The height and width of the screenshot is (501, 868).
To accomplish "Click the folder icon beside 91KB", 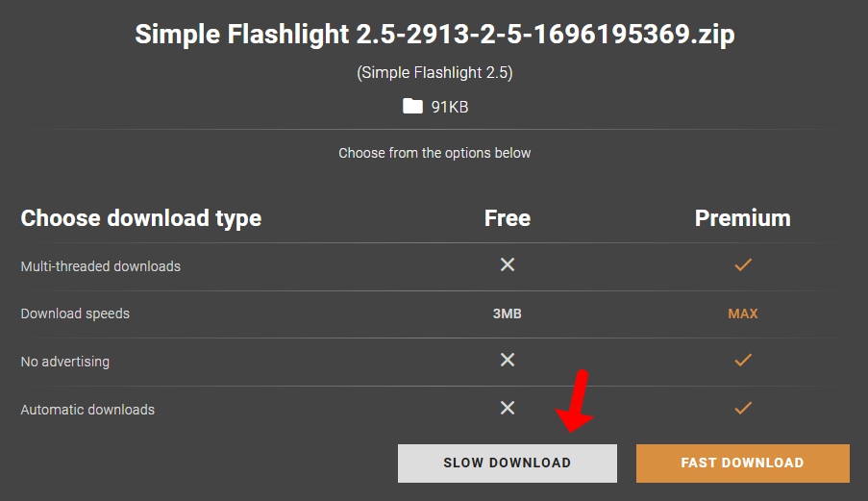I will point(412,106).
